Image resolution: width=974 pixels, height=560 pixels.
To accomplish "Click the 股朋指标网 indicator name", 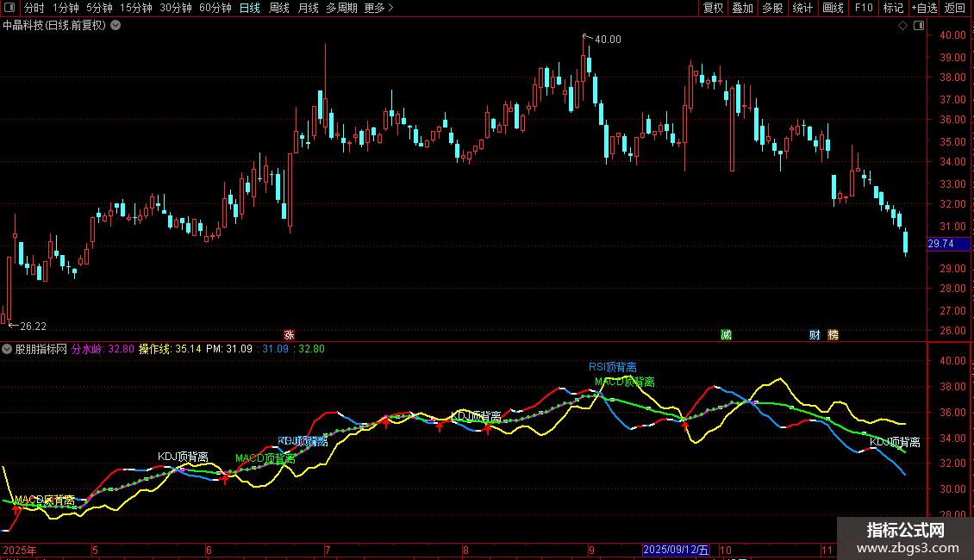I will click(41, 349).
